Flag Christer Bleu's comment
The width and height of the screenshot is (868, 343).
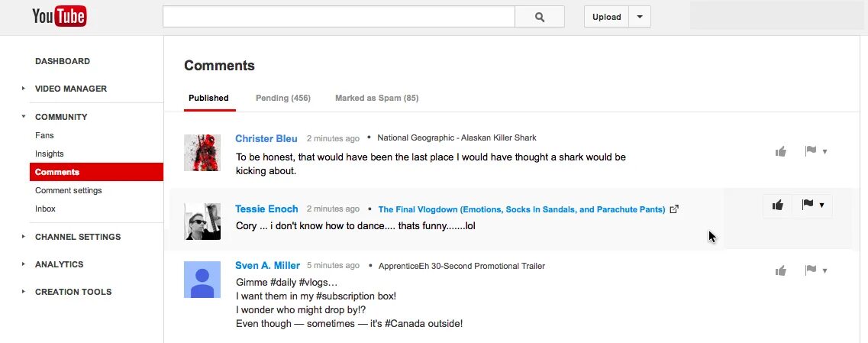[x=811, y=151]
